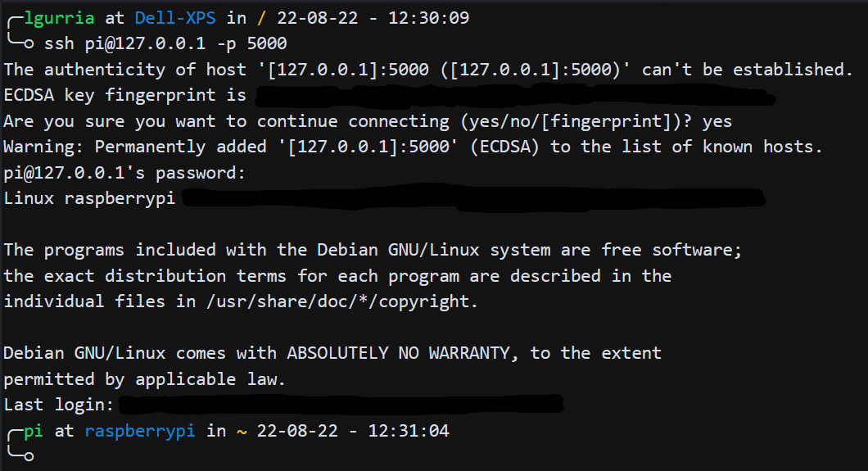Image resolution: width=868 pixels, height=471 pixels.
Task: Click the blue raspberrypi hostname in bottom prompt
Action: (140, 431)
